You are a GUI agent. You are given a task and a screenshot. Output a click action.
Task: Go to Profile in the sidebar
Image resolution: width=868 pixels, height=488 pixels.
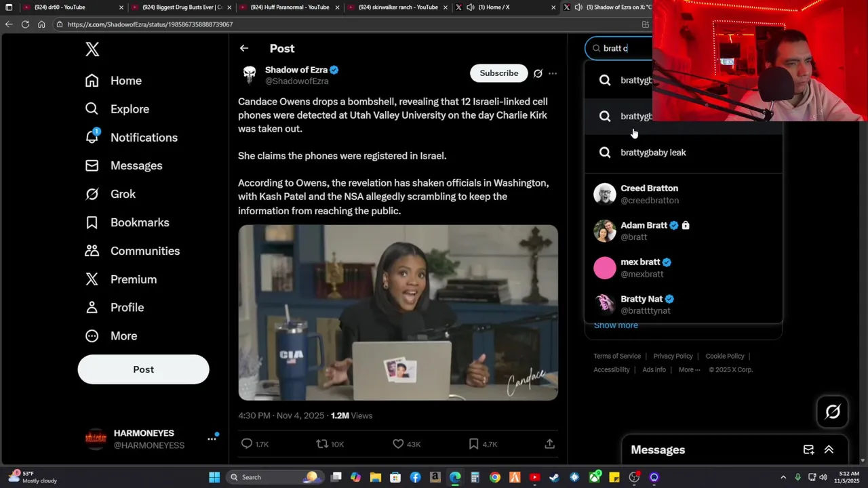[114, 308]
